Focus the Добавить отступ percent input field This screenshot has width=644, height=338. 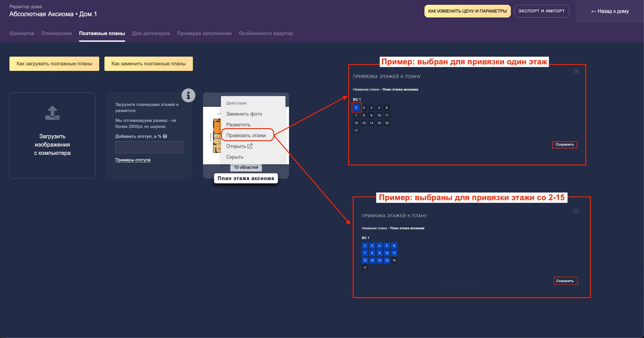149,147
